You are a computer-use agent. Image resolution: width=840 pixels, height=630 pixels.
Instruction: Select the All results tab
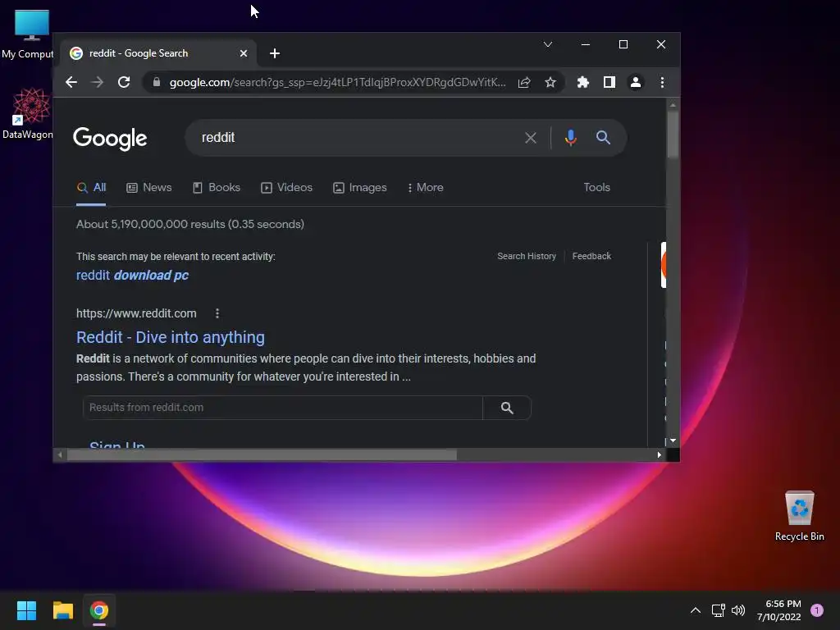[92, 188]
